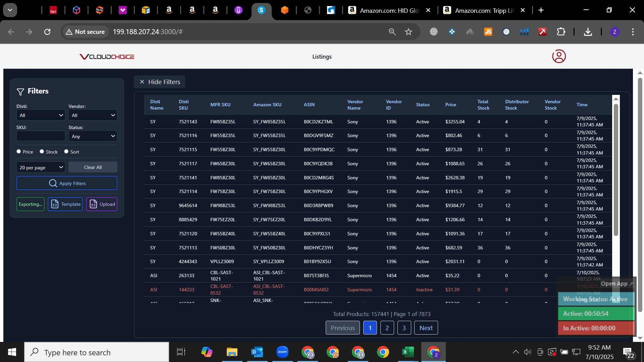Click Hide Filters button
The height and width of the screenshot is (362, 644).
160,82
